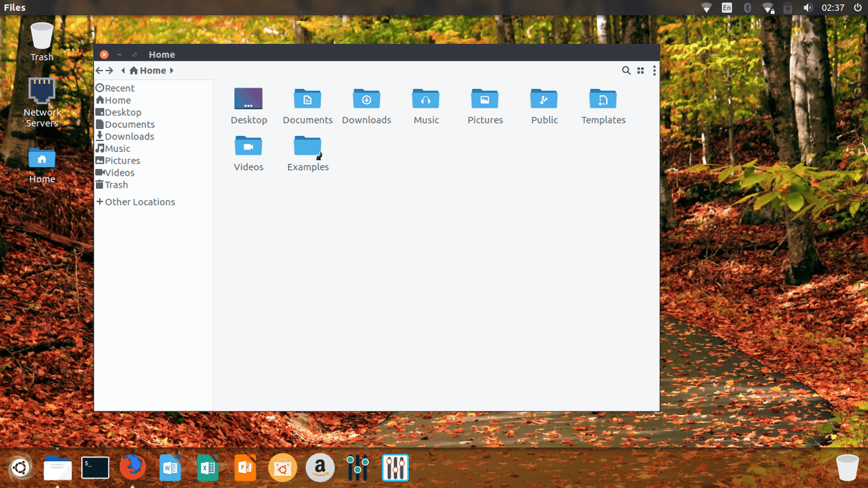Click the Home path bar button
The height and width of the screenshot is (488, 868).
coord(148,71)
